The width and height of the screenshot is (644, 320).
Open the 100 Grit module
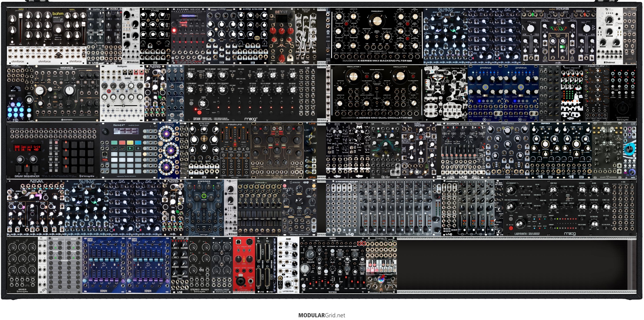click(607, 150)
